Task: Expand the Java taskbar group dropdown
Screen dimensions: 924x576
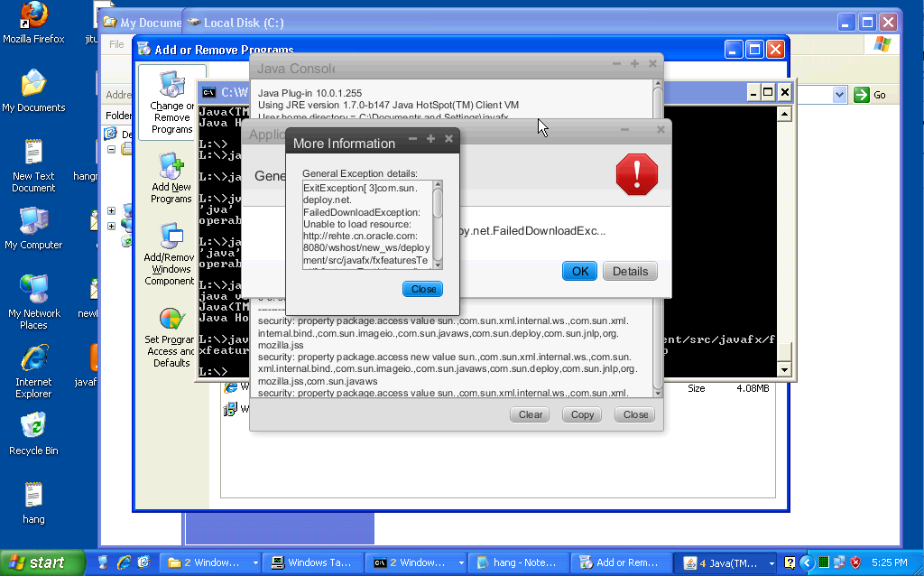Action: (772, 562)
